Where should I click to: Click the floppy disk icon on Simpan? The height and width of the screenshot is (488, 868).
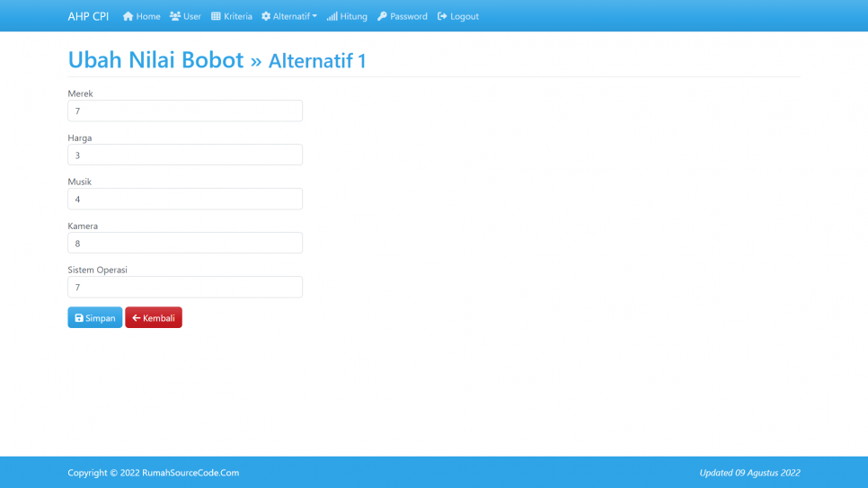(x=79, y=318)
